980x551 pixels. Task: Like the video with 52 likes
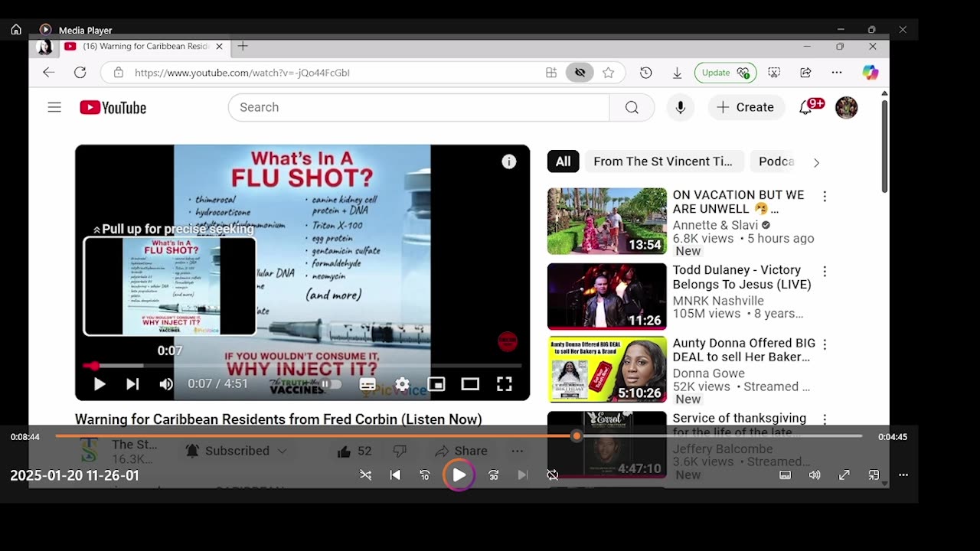pos(354,452)
